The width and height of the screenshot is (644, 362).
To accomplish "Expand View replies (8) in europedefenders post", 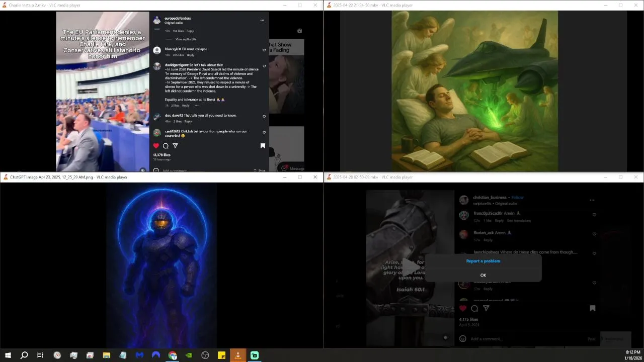I will 186,39.
